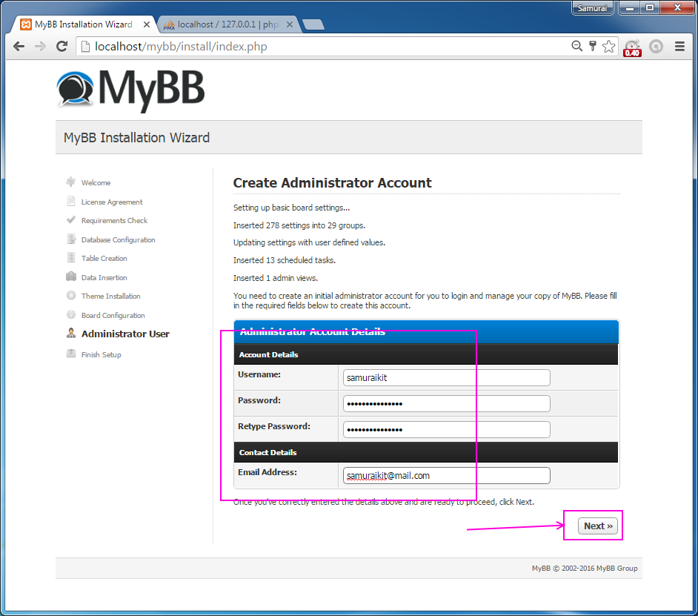Click the gray circular extension icon
Screen dimensions: 698x616
coord(656,46)
